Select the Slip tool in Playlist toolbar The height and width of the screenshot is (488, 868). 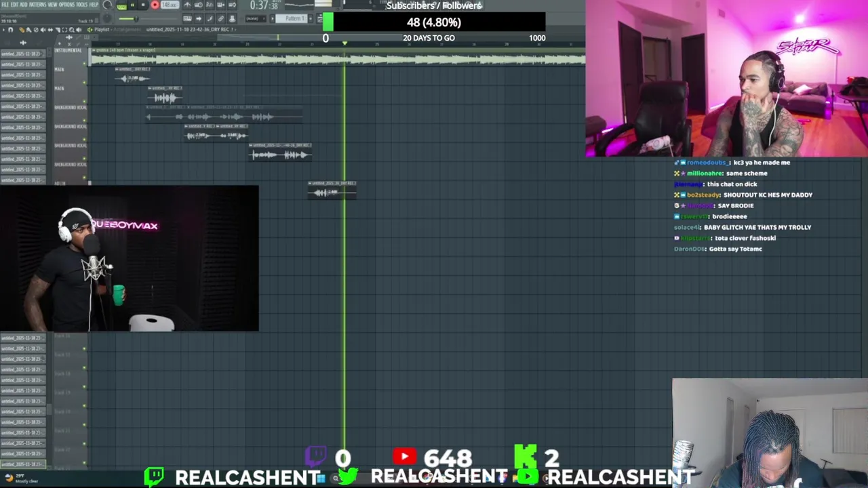[50, 30]
